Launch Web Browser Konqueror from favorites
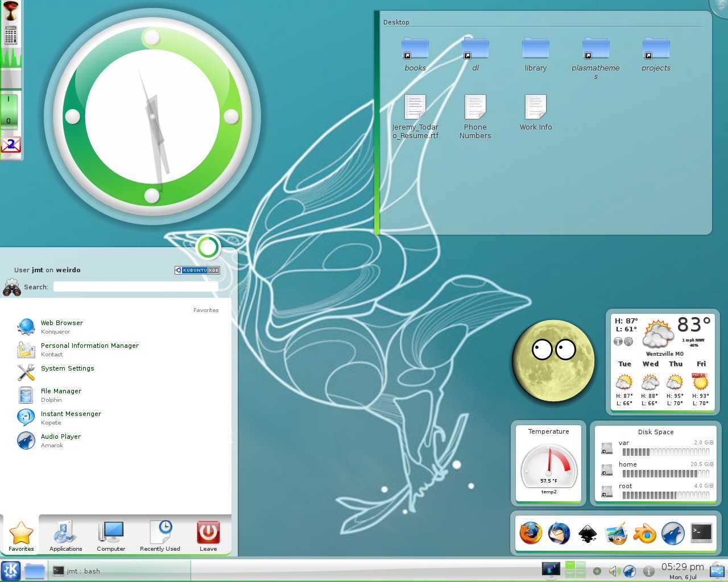Screen dimensions: 728x582 point(117,327)
